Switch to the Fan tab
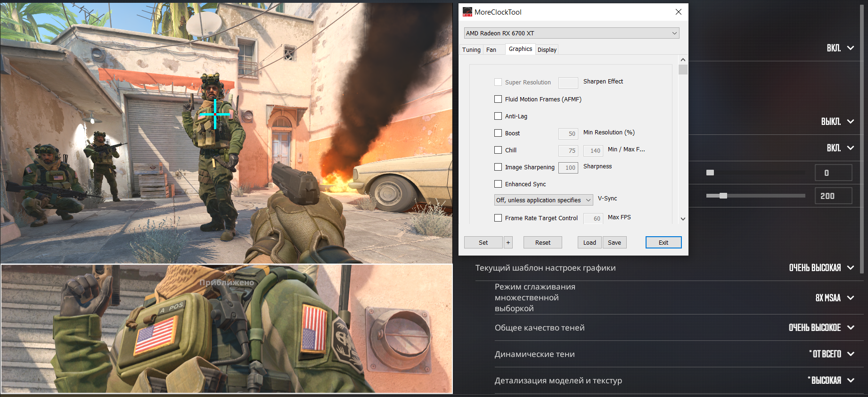The image size is (868, 397). tap(491, 50)
